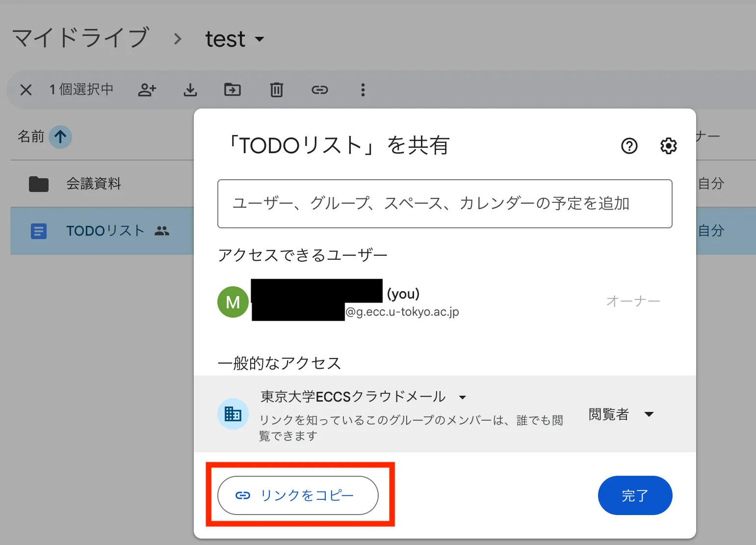Focus the add users and groups field
The image size is (756, 545).
445,204
